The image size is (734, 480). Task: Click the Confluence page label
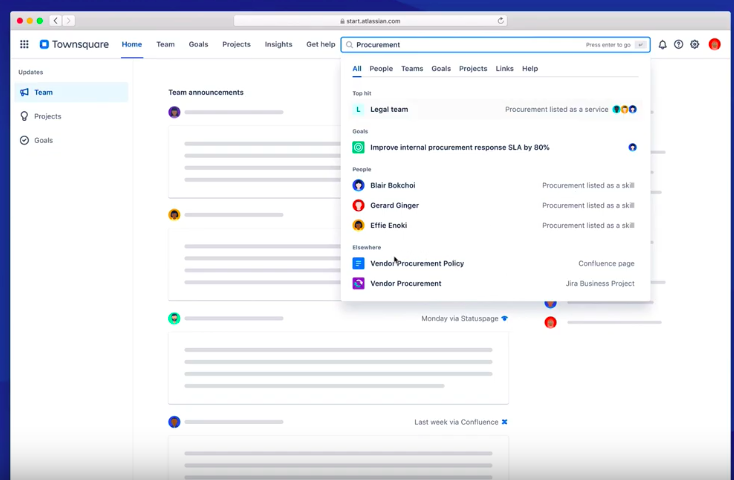point(606,263)
